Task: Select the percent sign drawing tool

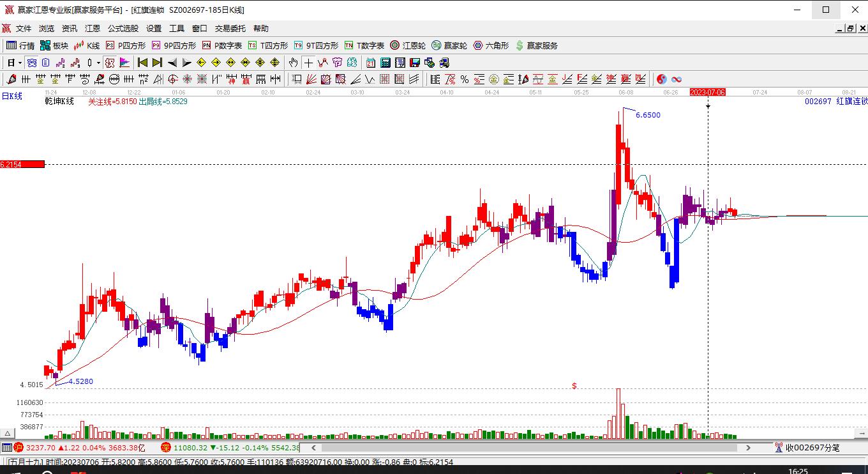Action: pyautogui.click(x=465, y=79)
